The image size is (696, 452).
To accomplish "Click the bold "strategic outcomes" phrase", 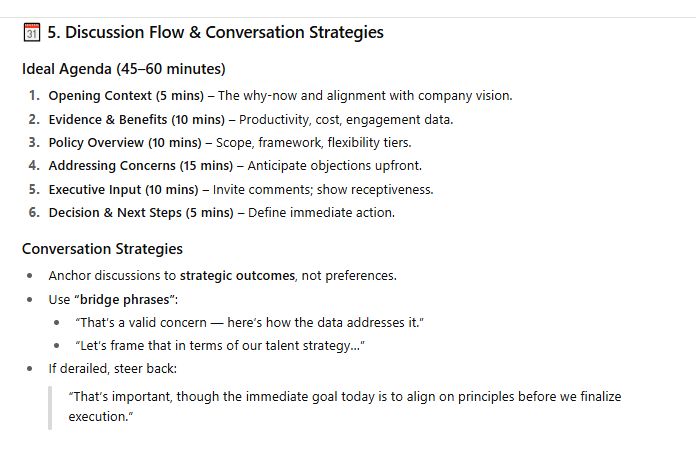I will click(237, 275).
